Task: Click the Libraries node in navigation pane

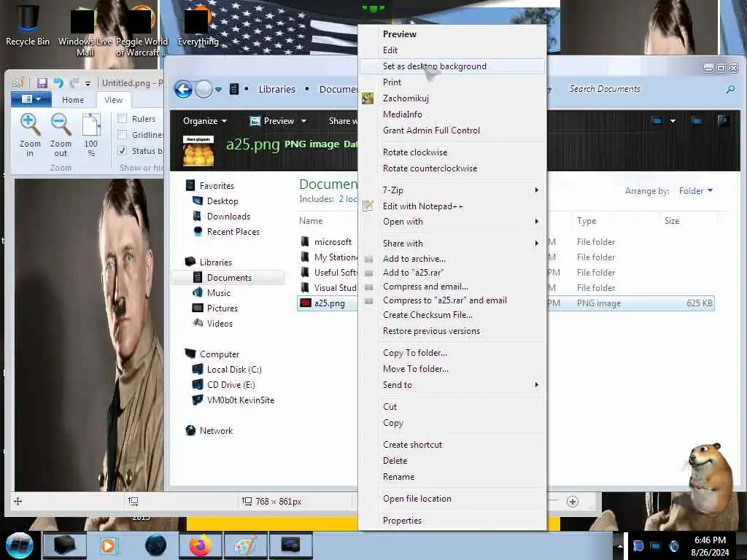Action: 216,262
